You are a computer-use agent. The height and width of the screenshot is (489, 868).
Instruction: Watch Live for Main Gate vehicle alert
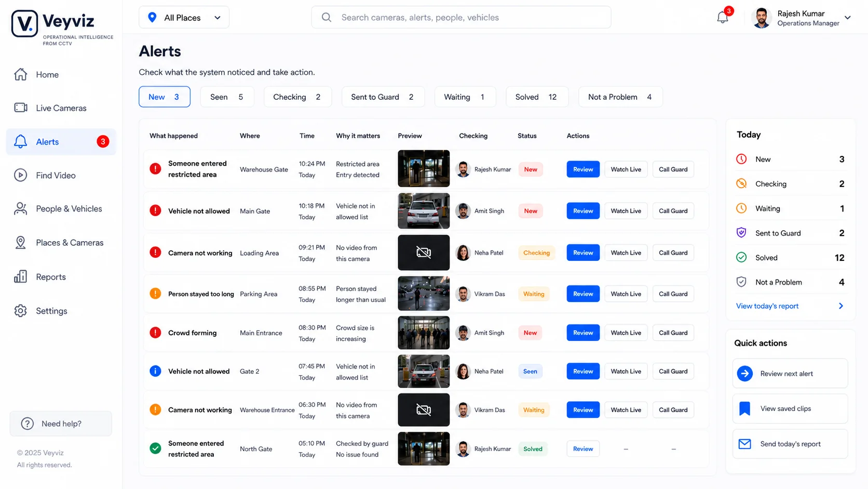click(626, 211)
